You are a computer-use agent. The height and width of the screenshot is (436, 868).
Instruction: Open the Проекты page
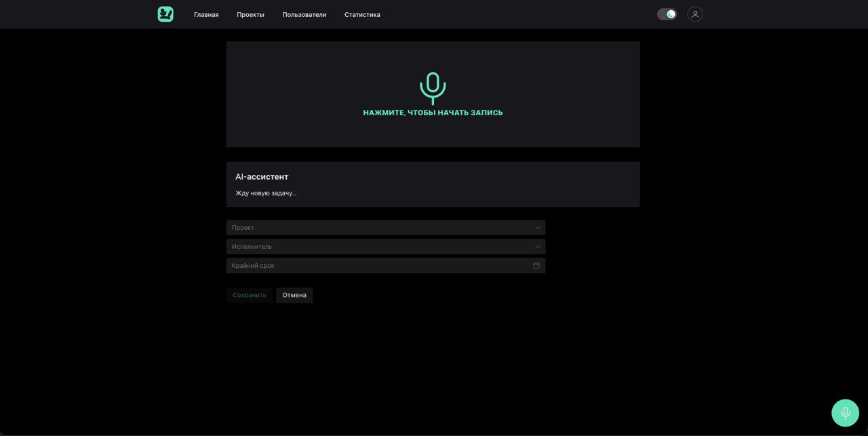[250, 14]
